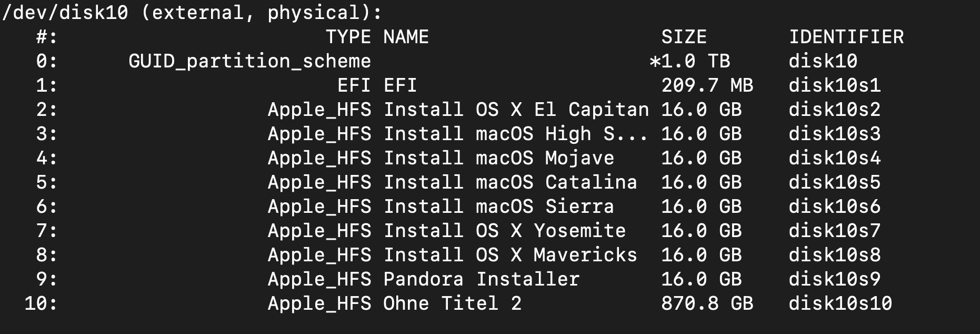Image resolution: width=980 pixels, height=334 pixels.
Task: Click the SIZE column heading
Action: 684,37
